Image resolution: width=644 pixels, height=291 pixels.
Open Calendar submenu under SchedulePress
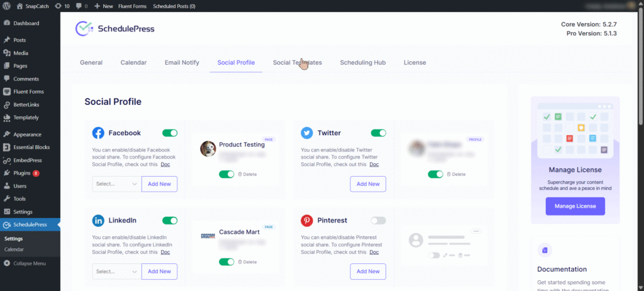point(14,249)
